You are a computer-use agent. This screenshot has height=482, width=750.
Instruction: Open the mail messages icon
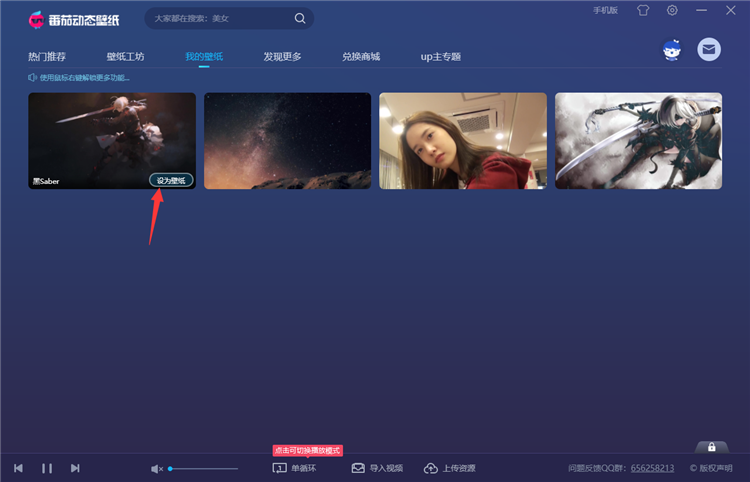click(709, 49)
